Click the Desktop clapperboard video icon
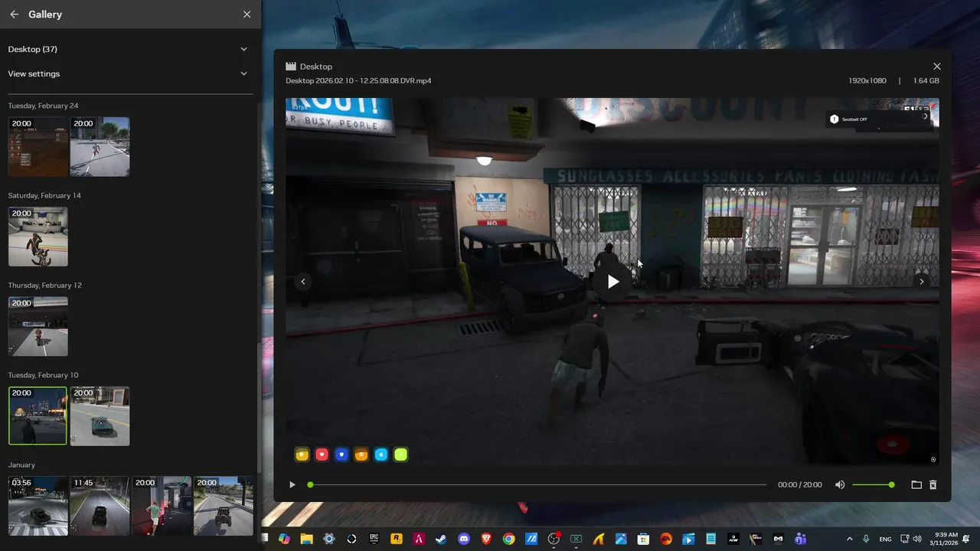The width and height of the screenshot is (980, 551). click(x=291, y=67)
